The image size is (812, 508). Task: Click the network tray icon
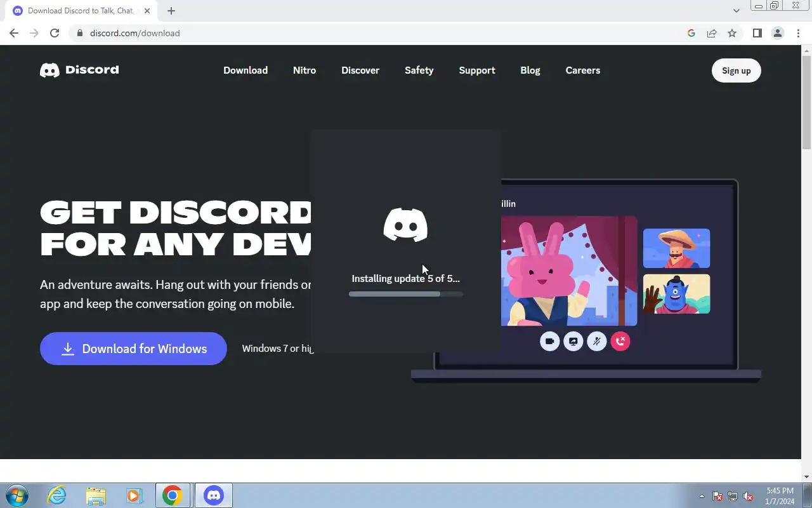pyautogui.click(x=733, y=496)
